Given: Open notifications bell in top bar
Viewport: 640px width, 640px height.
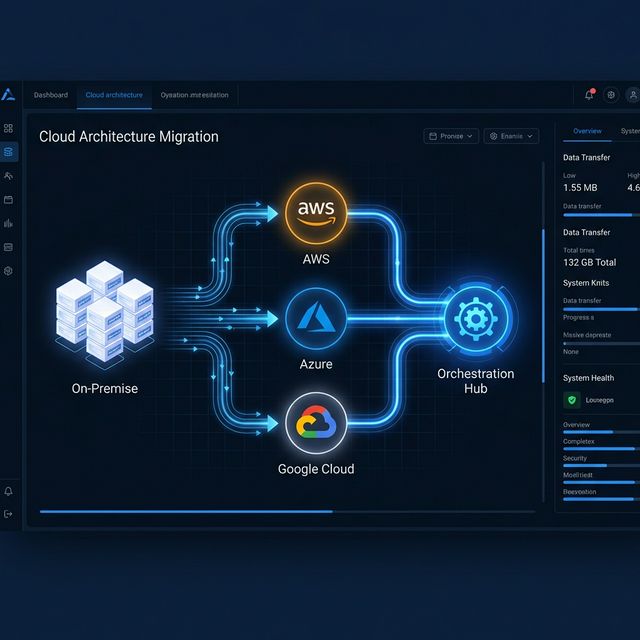Looking at the screenshot, I should (589, 95).
